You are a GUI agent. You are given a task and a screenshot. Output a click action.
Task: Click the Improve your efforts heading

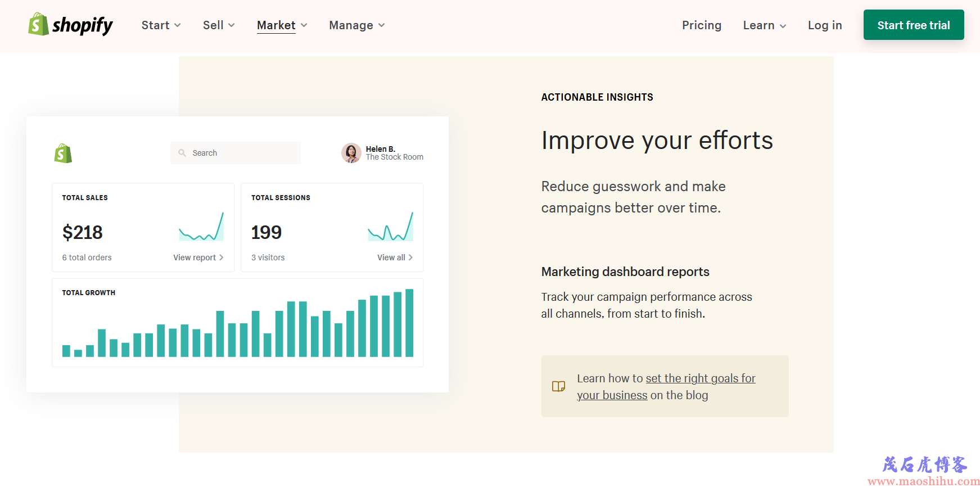coord(657,141)
